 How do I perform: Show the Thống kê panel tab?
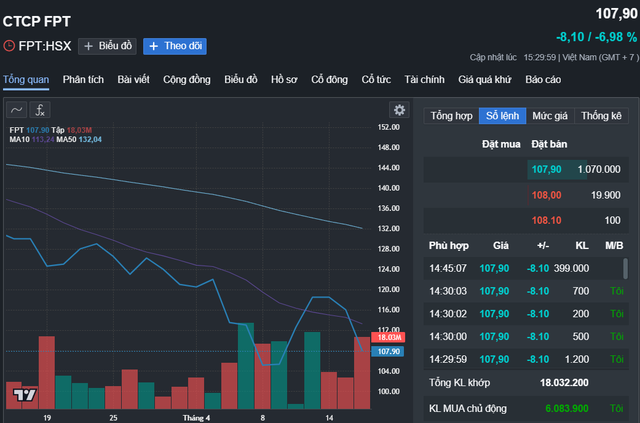tap(601, 115)
